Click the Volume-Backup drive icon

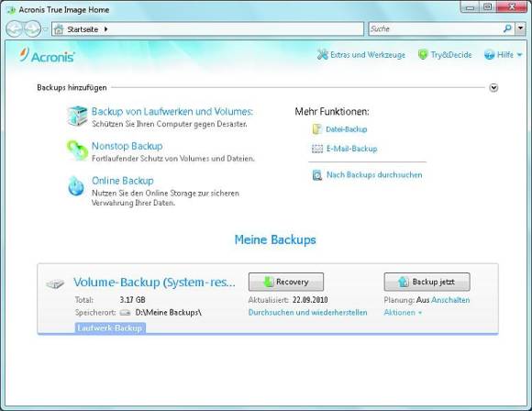pos(55,283)
